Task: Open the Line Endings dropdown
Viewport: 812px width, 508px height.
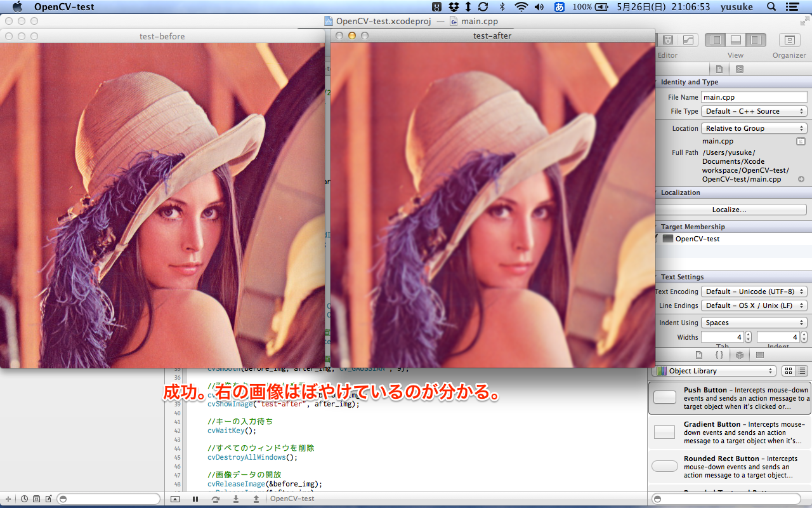Action: point(754,305)
